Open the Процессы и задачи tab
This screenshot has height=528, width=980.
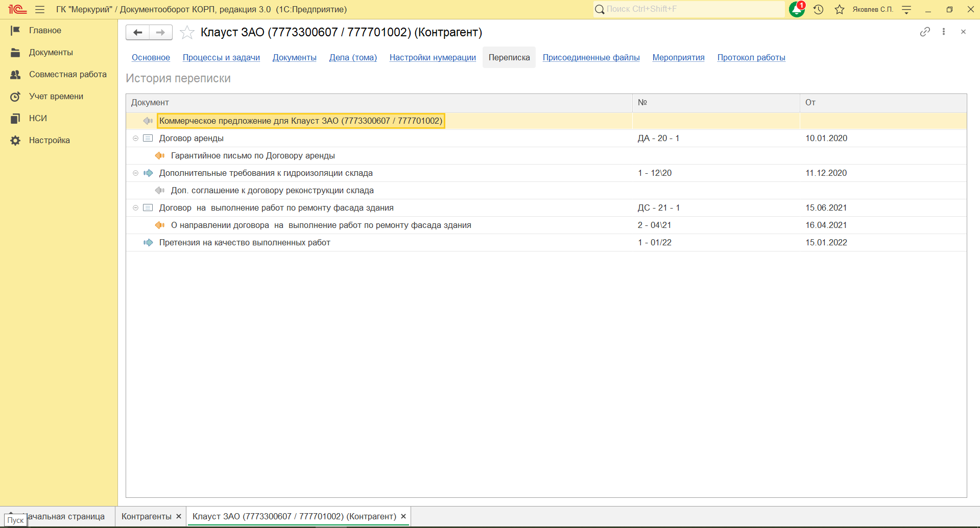coord(221,57)
